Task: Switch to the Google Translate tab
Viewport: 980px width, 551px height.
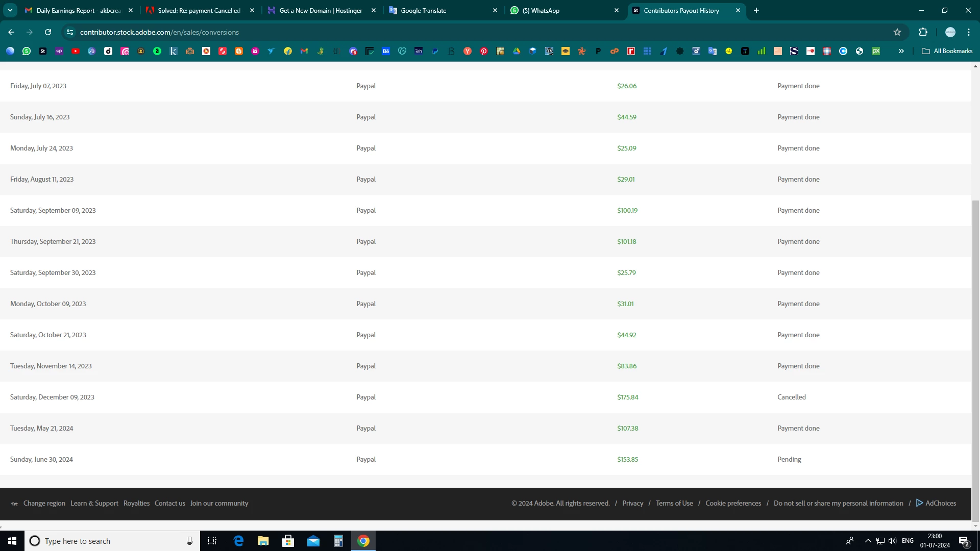Action: click(442, 10)
